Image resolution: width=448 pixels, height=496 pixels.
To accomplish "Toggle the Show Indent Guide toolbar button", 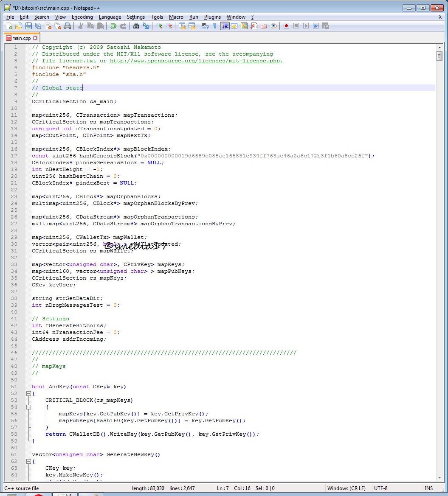I will 225,26.
